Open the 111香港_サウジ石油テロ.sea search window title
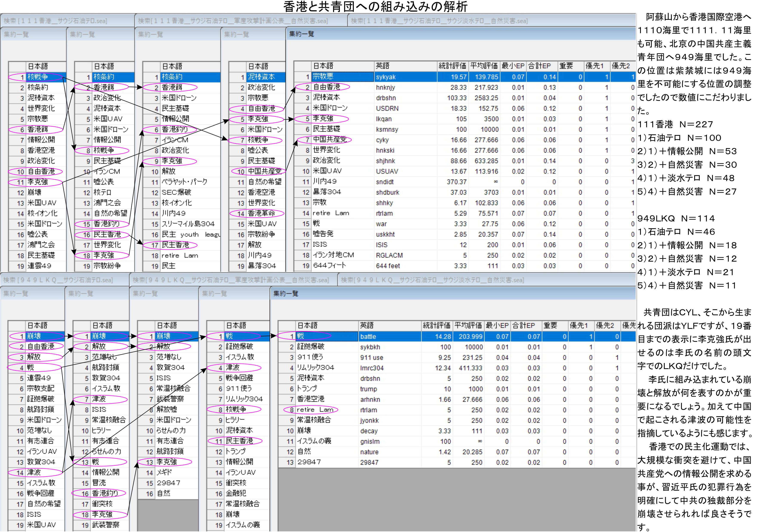This screenshot has height=532, width=758. click(x=55, y=21)
